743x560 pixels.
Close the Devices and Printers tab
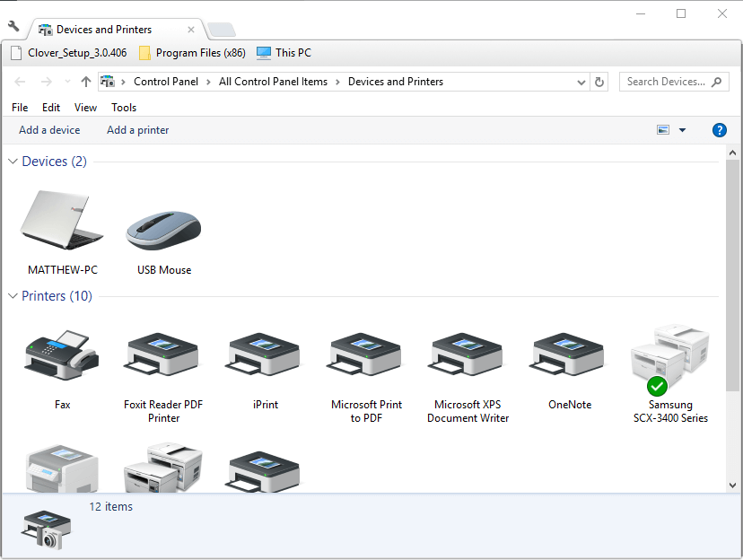(191, 30)
